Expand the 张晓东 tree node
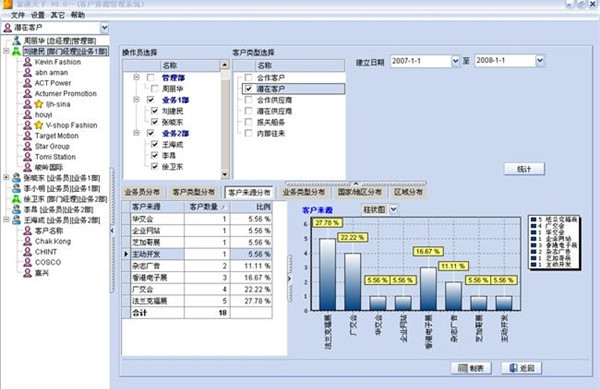 point(6,177)
